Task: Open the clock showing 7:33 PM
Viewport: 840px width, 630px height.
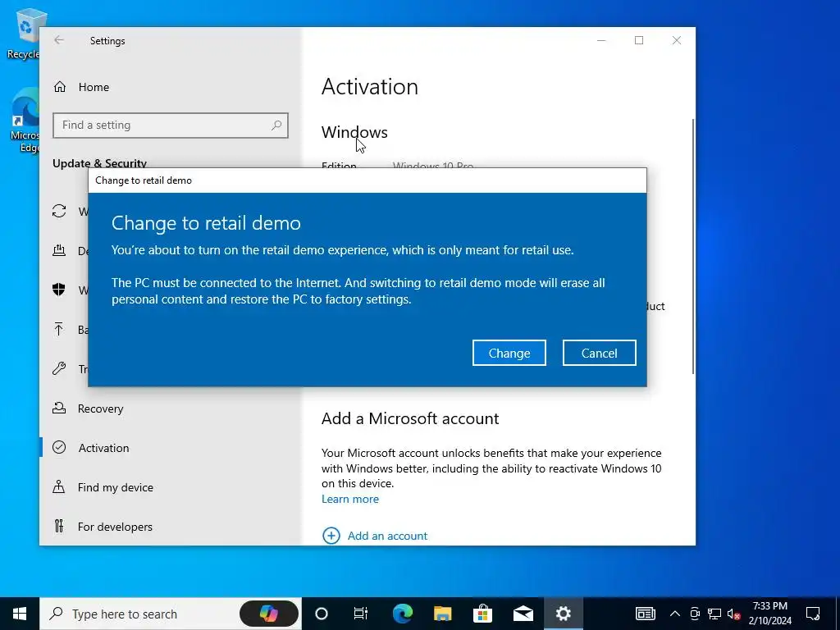Action: 769,614
